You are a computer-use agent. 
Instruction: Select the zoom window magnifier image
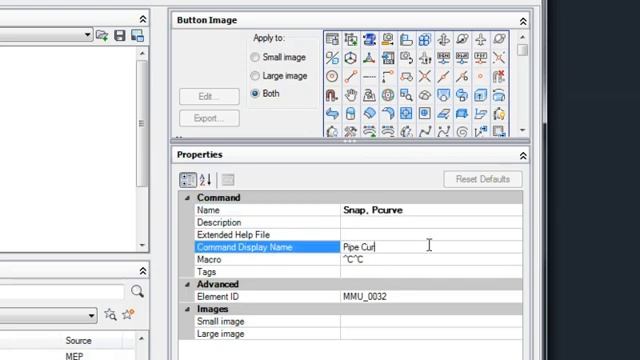click(406, 95)
